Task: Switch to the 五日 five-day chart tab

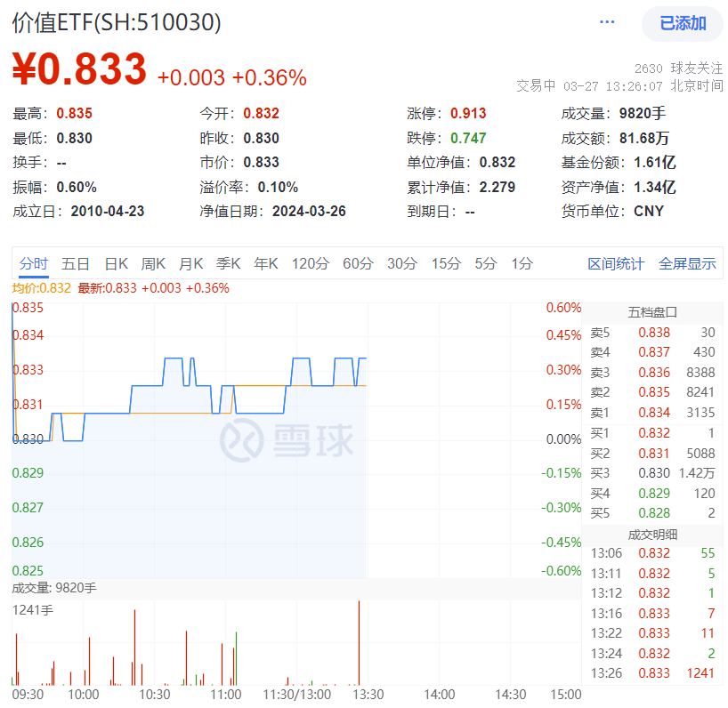Action: (x=74, y=264)
